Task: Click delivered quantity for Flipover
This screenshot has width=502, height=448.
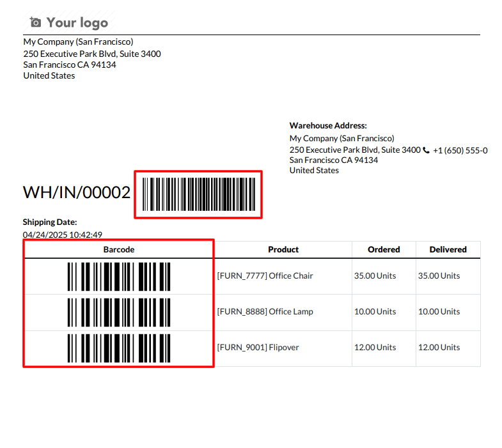Action: coord(439,348)
